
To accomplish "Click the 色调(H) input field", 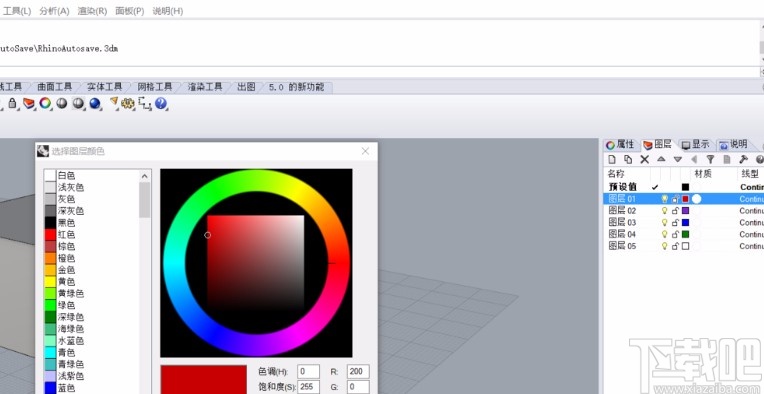I will [308, 372].
